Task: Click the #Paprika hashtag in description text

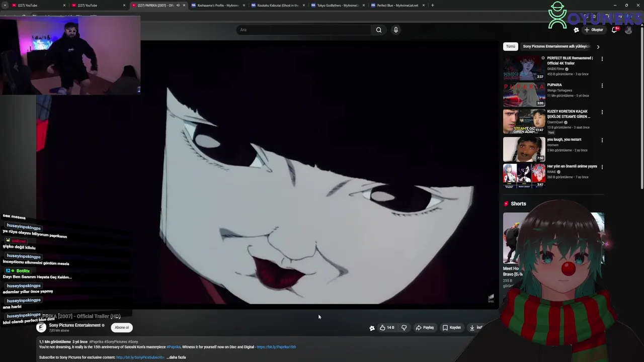Action: (x=174, y=347)
